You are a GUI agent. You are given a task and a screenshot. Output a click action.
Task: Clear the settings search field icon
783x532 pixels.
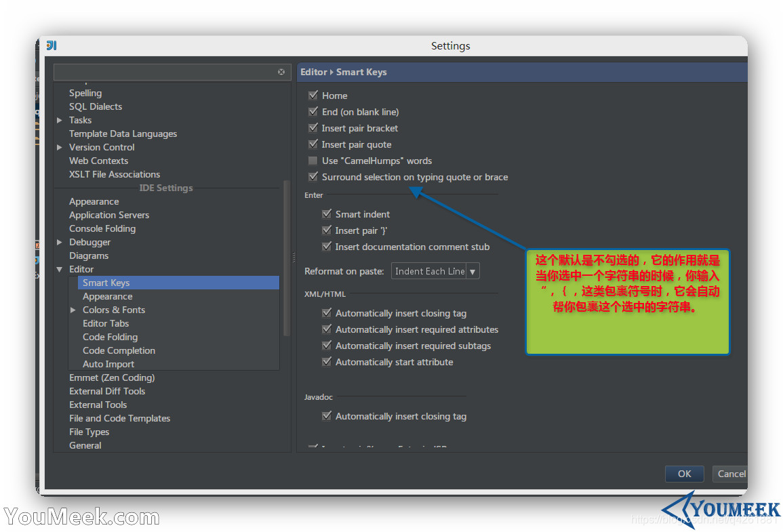[x=281, y=72]
